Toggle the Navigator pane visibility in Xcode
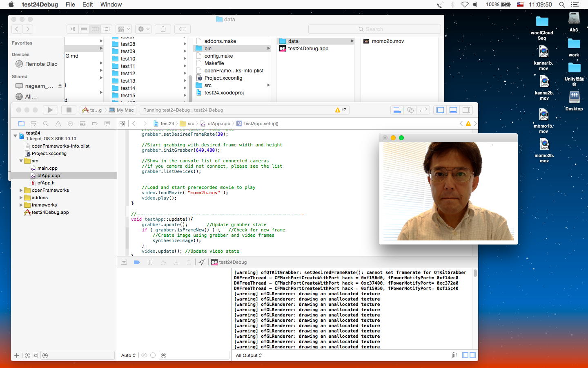Screen dimensions: 588x368 pos(440,110)
